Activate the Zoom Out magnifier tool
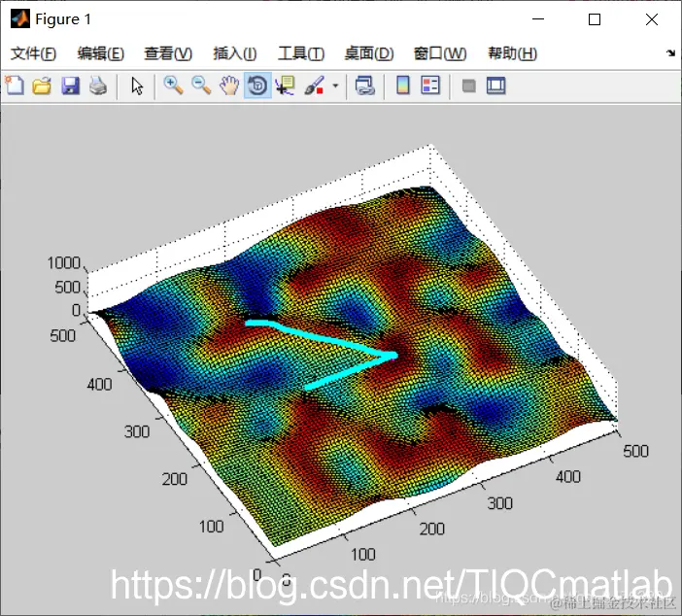This screenshot has height=616, width=682. pyautogui.click(x=201, y=86)
